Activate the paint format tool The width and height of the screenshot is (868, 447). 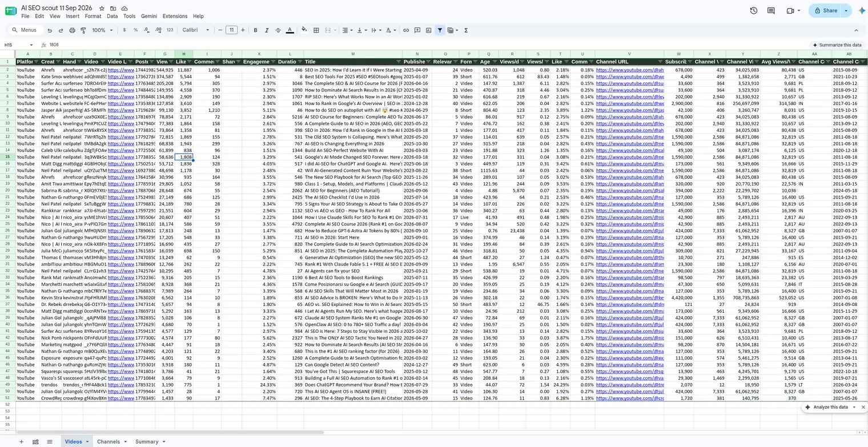click(x=83, y=30)
